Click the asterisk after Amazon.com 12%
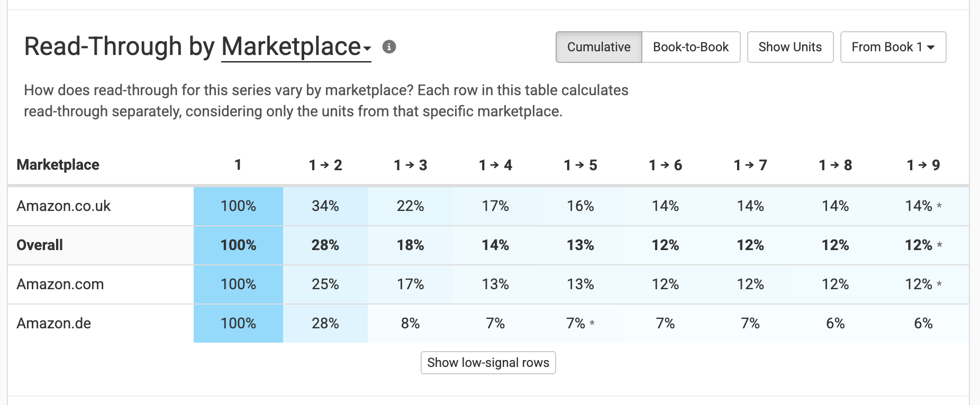The image size is (980, 405). click(940, 284)
